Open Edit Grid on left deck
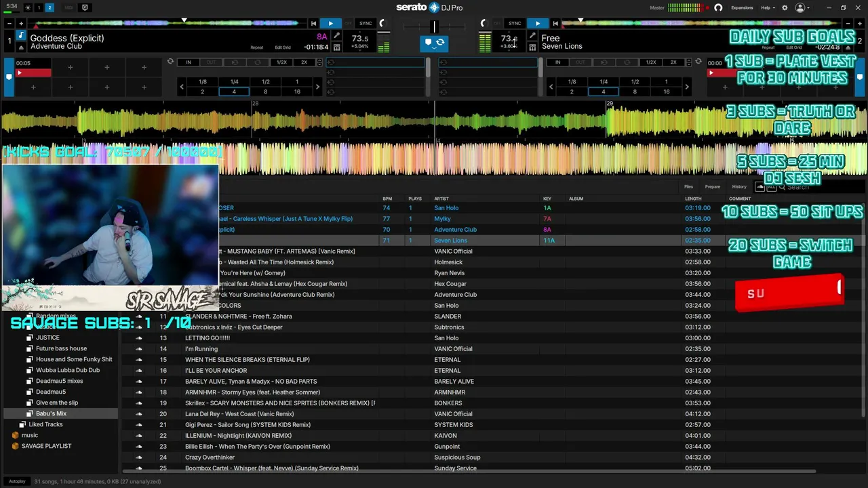Image resolution: width=868 pixels, height=488 pixels. point(283,47)
